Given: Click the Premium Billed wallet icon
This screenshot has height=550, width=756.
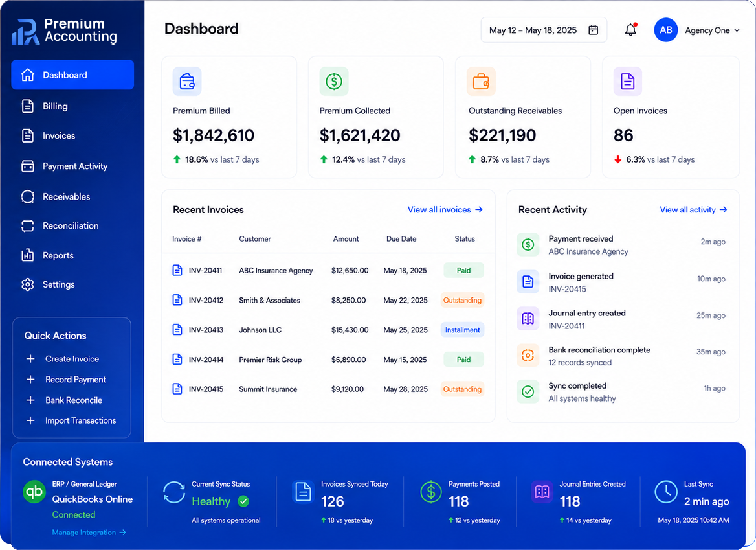Looking at the screenshot, I should pos(187,81).
